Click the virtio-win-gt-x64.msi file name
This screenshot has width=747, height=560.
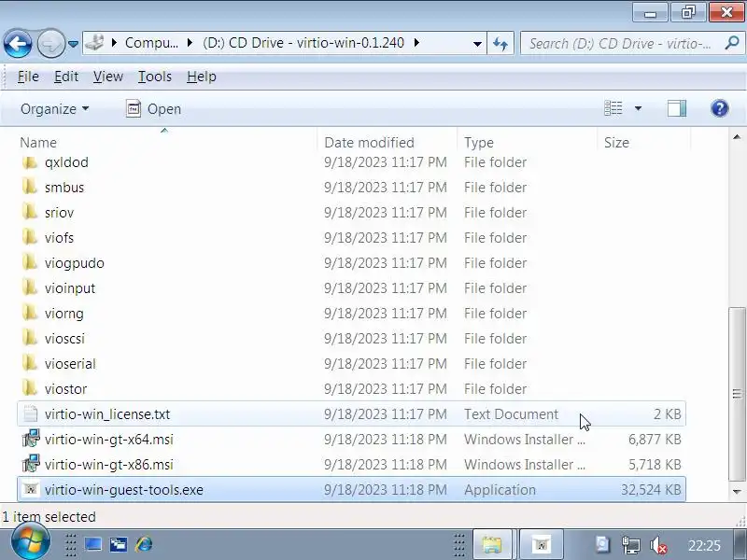108,440
